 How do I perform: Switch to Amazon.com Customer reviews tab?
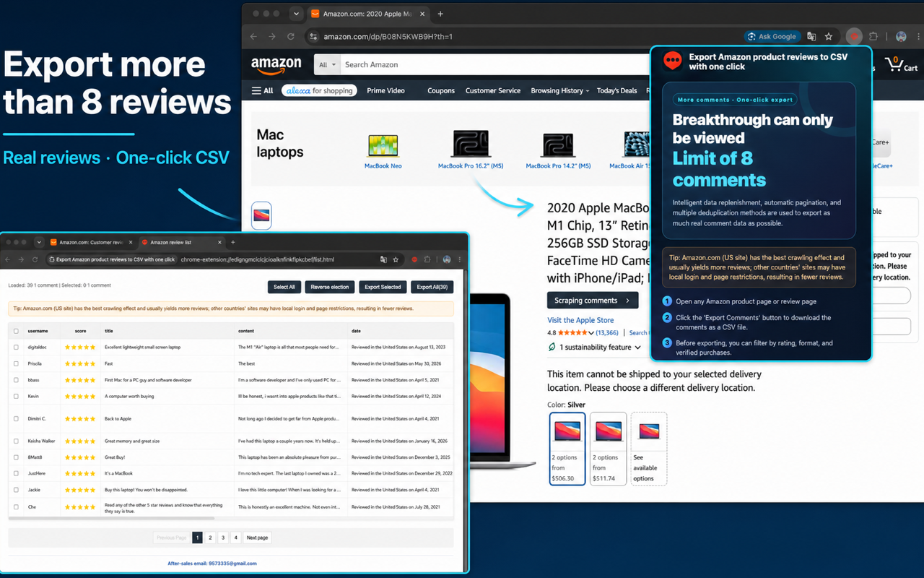[x=90, y=242]
